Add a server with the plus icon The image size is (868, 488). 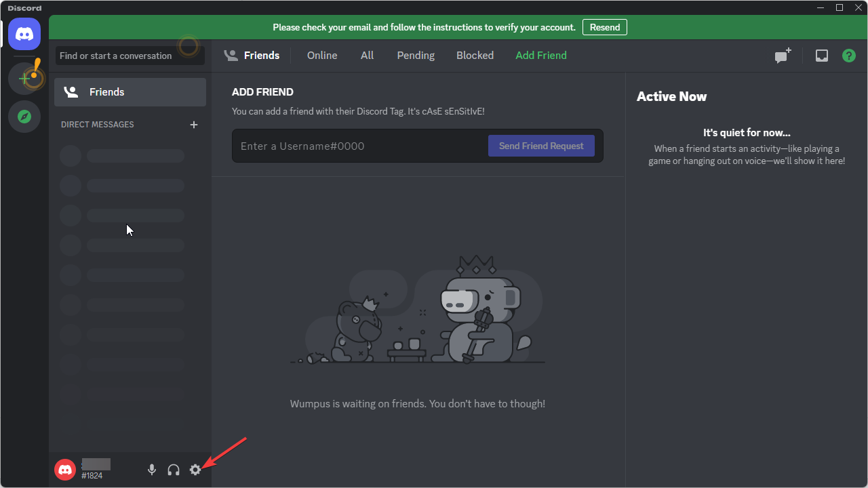coord(24,79)
